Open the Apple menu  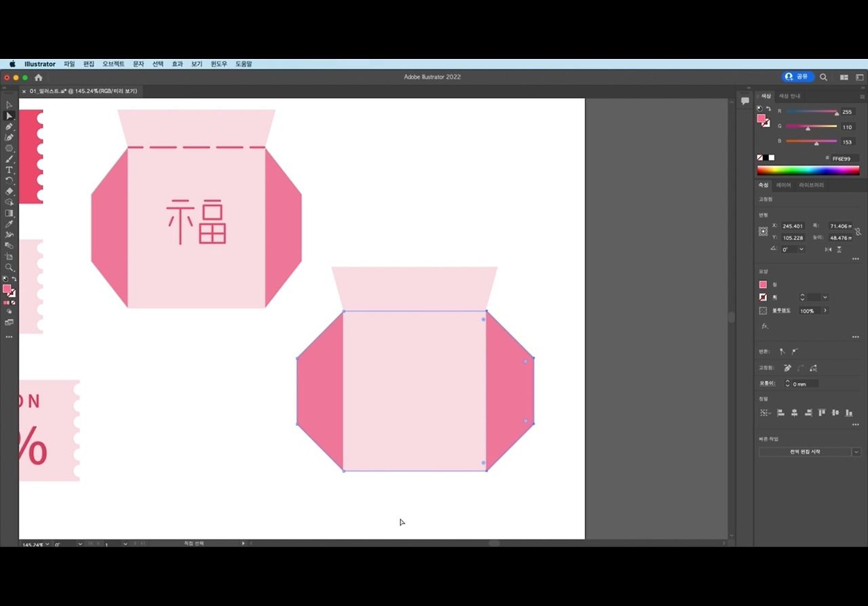12,64
